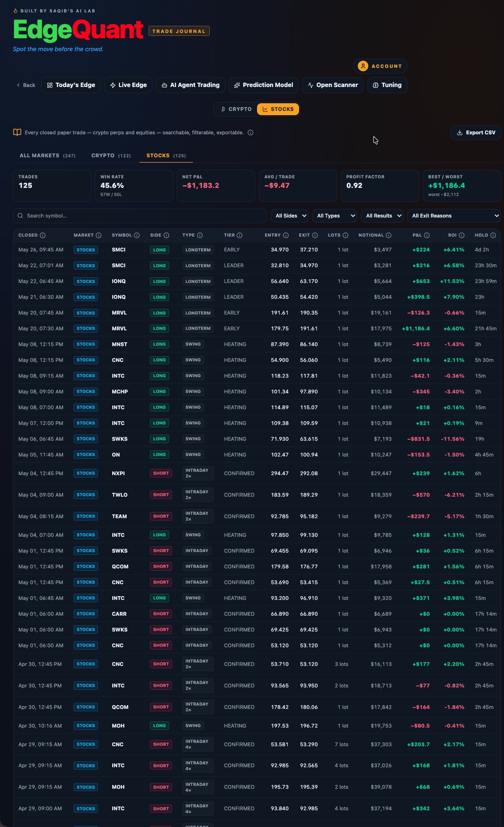Switch market toggle to CRYPTO
This screenshot has height=827, width=504.
[x=236, y=109]
